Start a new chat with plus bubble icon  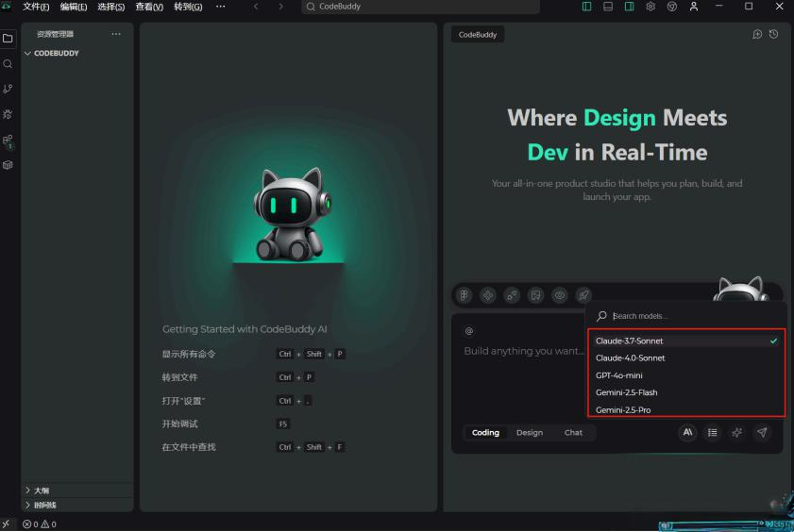(x=756, y=34)
